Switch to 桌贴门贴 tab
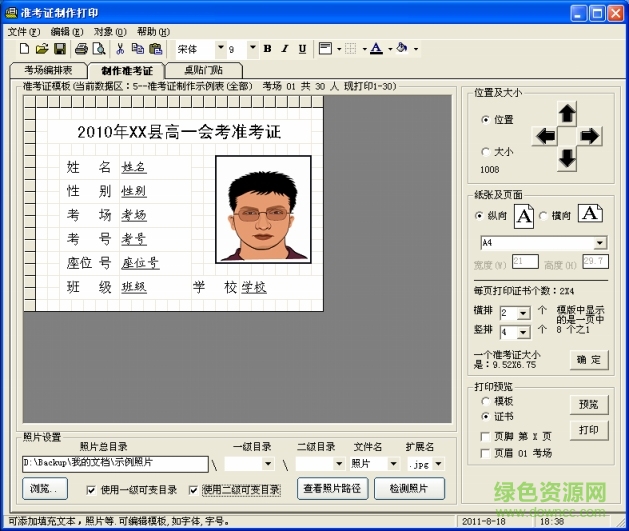Screen dimensions: 629x531 203,70
